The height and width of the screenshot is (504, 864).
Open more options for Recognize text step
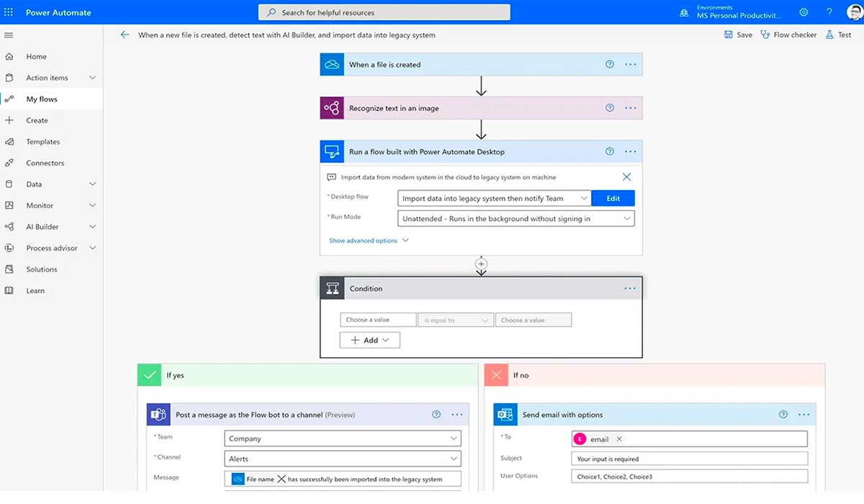point(631,108)
